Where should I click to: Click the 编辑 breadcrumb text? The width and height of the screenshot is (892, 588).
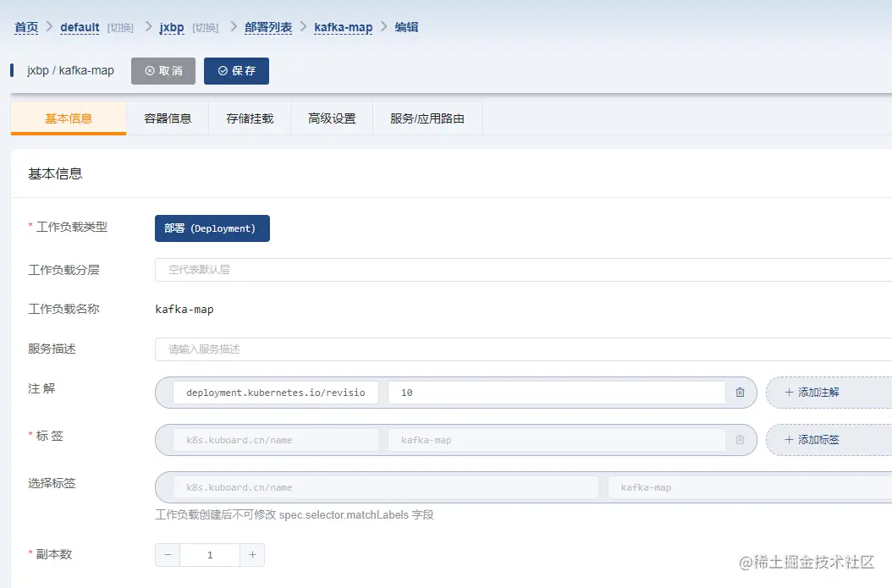tap(406, 27)
